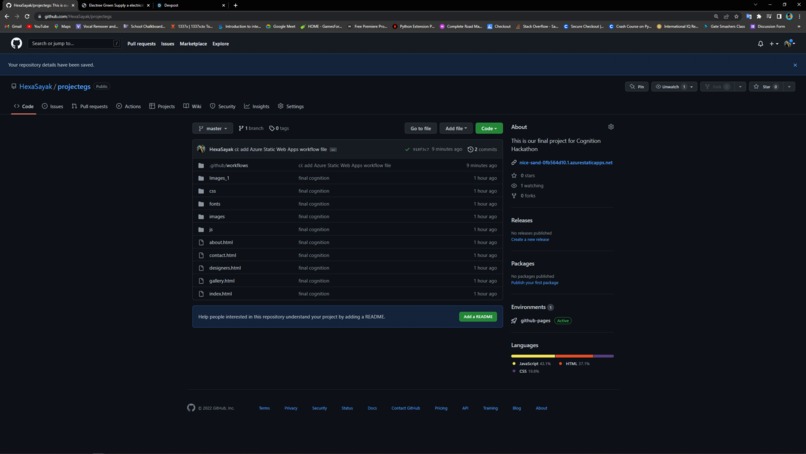The height and width of the screenshot is (454, 806).
Task: Click the Go to file button
Action: click(420, 129)
